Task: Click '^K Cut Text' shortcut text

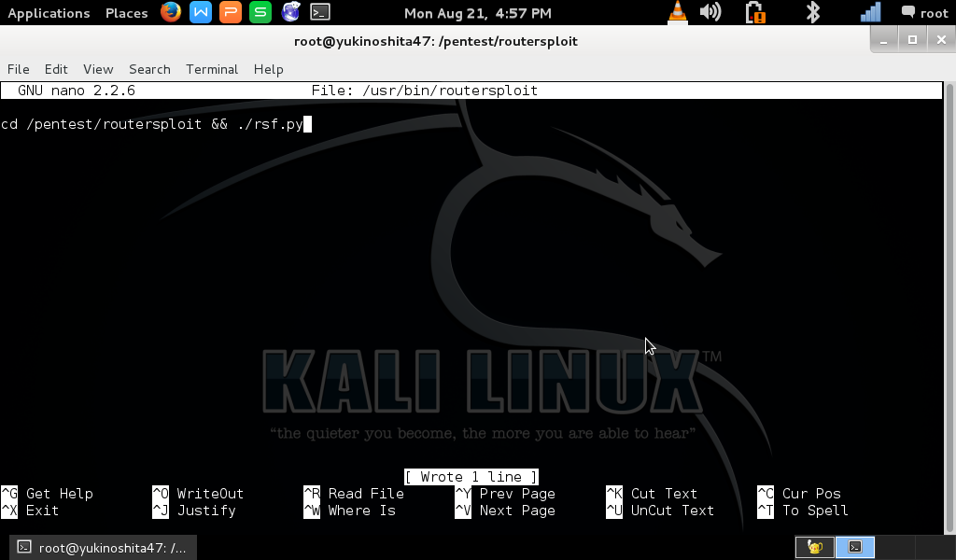Action: 652,494
